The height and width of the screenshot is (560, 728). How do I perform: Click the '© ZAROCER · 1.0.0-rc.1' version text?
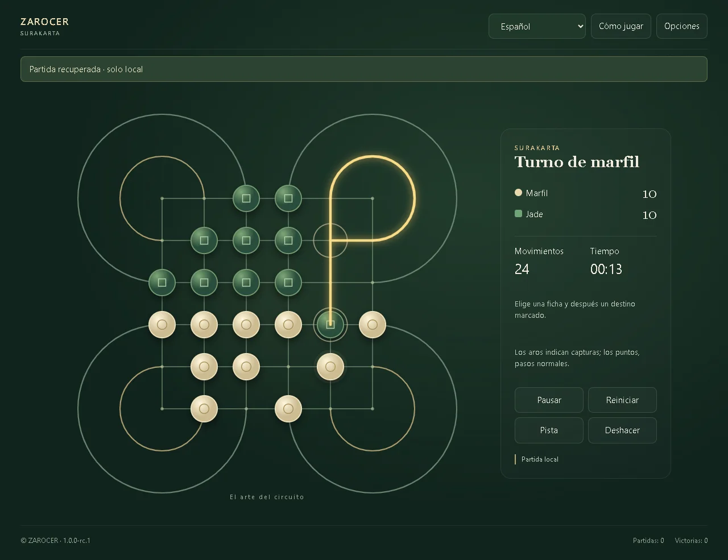(56, 541)
